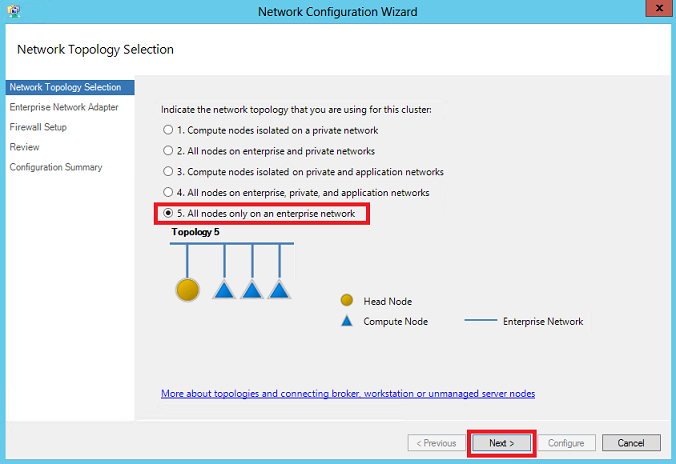The width and height of the screenshot is (676, 464).
Task: Click the yellow head node in the topology diagram
Action: click(188, 290)
